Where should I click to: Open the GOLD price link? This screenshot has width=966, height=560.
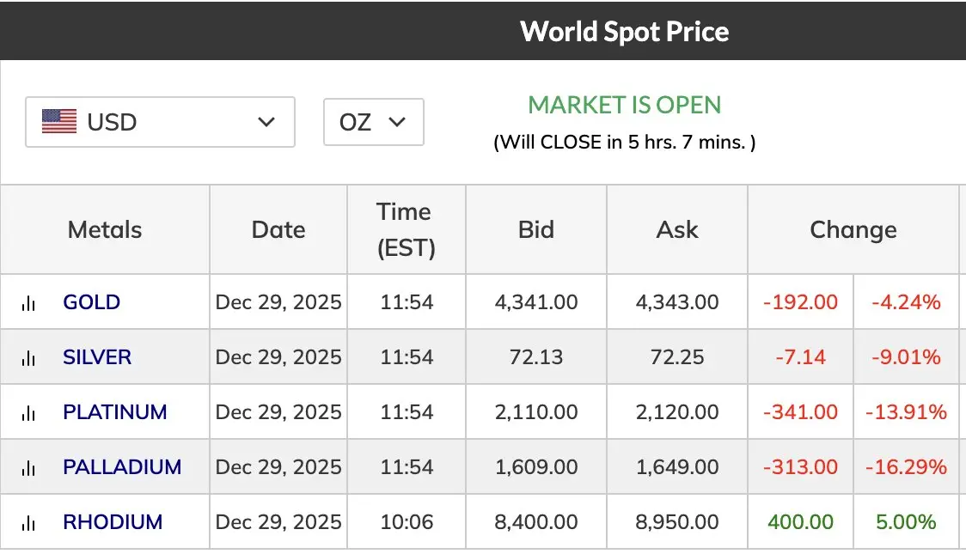point(91,302)
